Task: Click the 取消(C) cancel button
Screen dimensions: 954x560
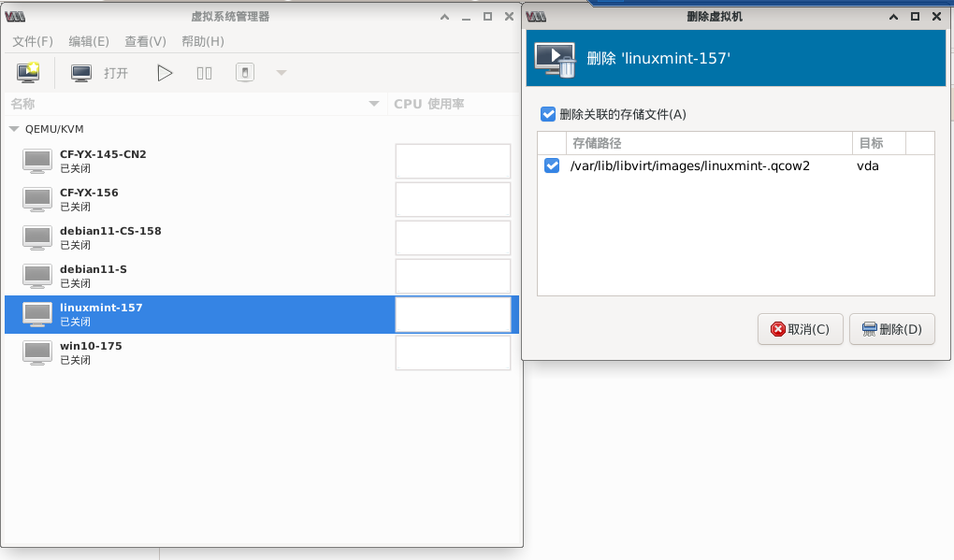Action: tap(800, 329)
